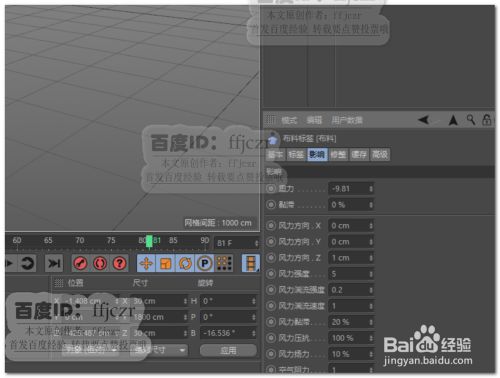Select the highlighted 影响 tab
This screenshot has width=500, height=378.
point(317,155)
